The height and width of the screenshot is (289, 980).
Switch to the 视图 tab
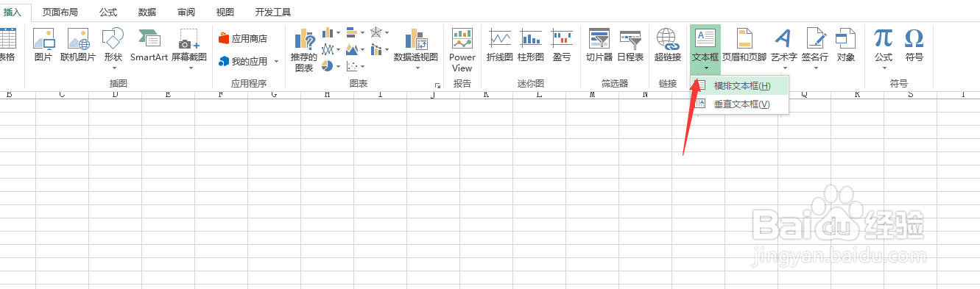point(225,13)
